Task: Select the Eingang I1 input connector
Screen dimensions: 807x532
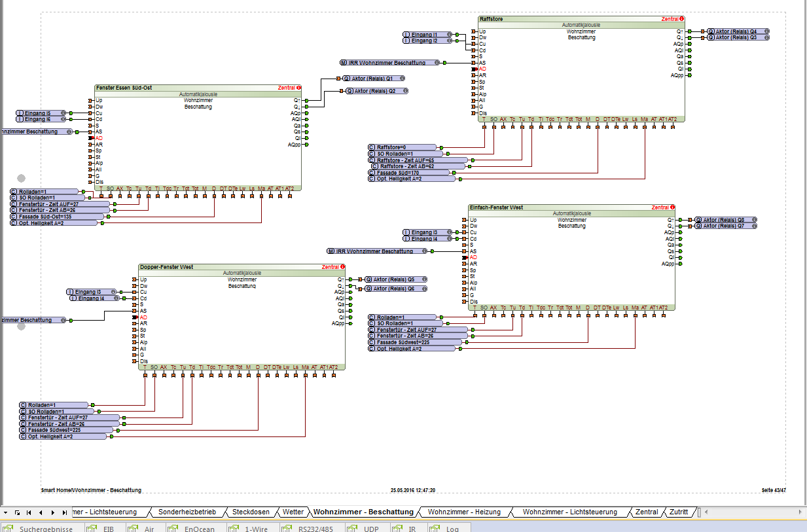Action: pos(427,34)
